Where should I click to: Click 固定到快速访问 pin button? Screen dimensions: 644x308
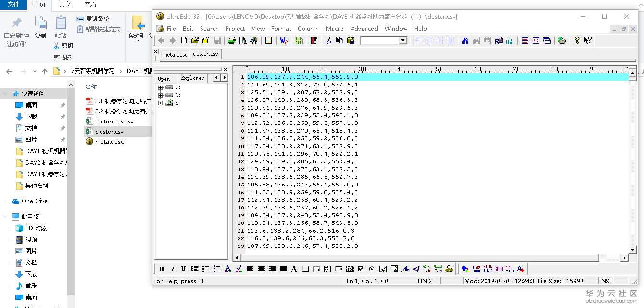17,32
